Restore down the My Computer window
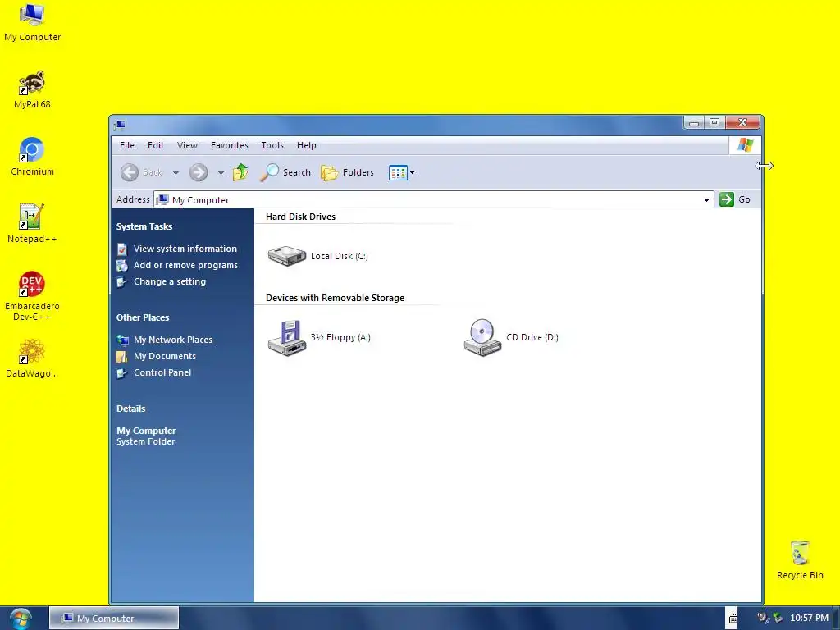The width and height of the screenshot is (840, 630). click(x=714, y=123)
